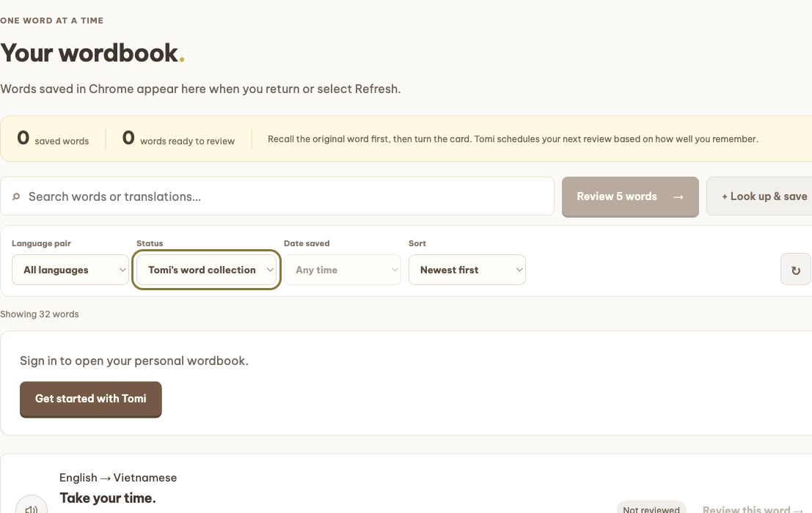Click the search magnifier icon
Image resolution: width=812 pixels, height=513 pixels.
pos(16,196)
